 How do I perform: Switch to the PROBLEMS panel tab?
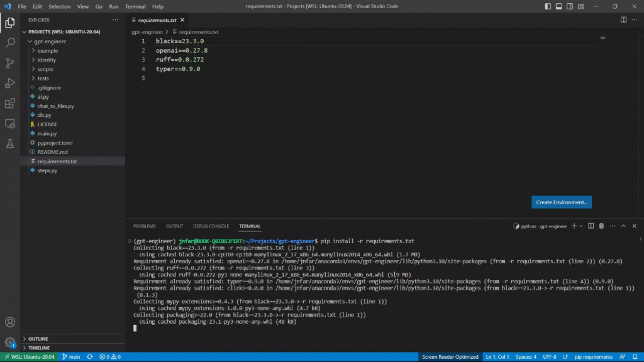point(144,226)
